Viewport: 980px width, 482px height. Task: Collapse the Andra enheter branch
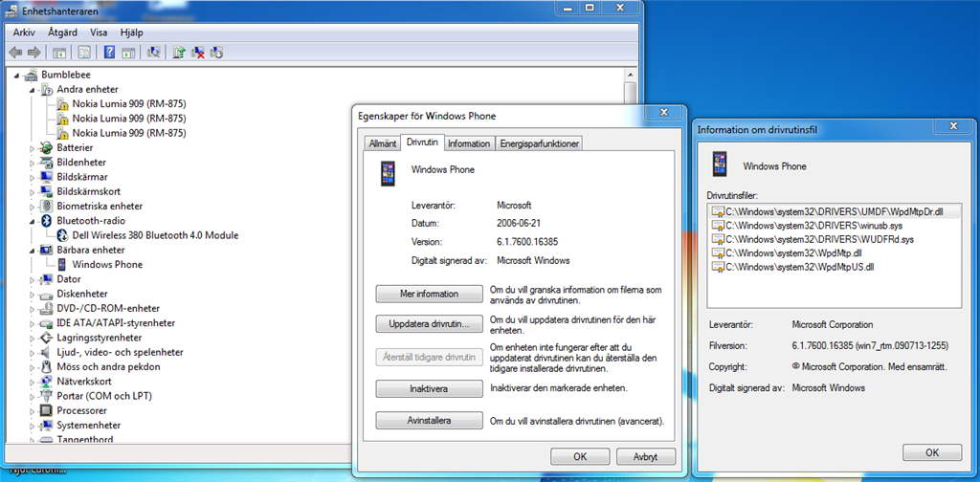point(33,90)
